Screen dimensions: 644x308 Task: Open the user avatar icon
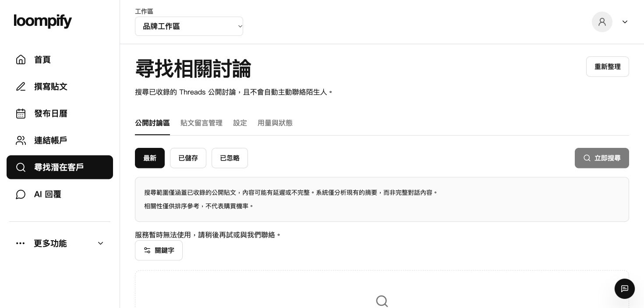tap(602, 22)
